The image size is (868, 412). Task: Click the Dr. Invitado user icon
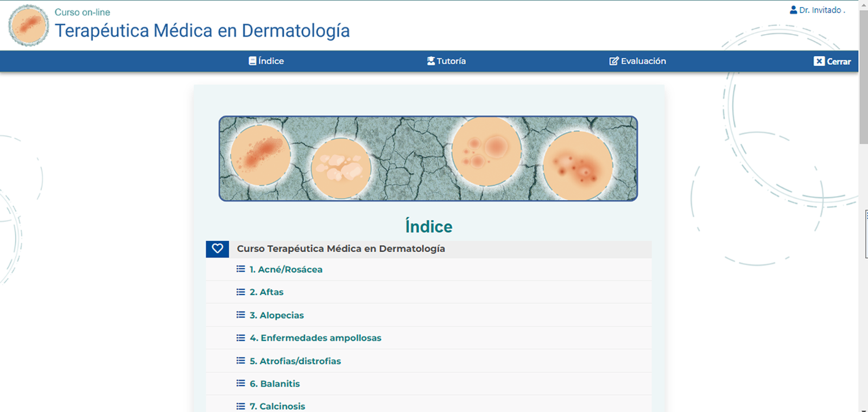point(793,10)
